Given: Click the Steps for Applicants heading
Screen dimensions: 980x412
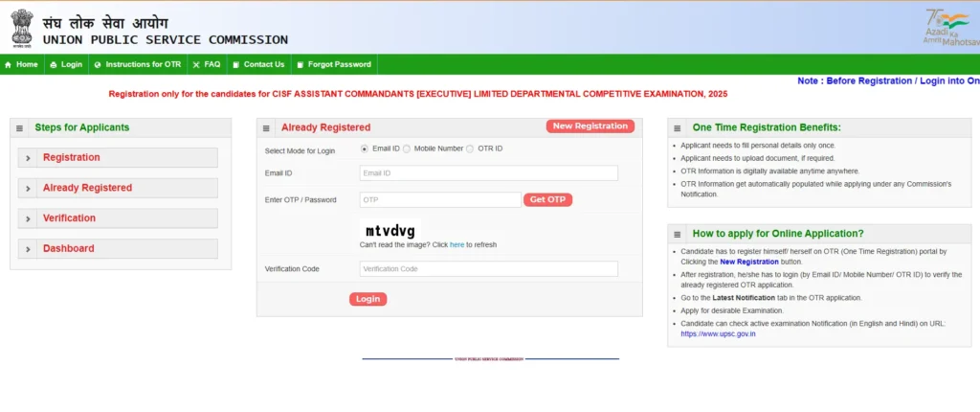Looking at the screenshot, I should pos(82,127).
